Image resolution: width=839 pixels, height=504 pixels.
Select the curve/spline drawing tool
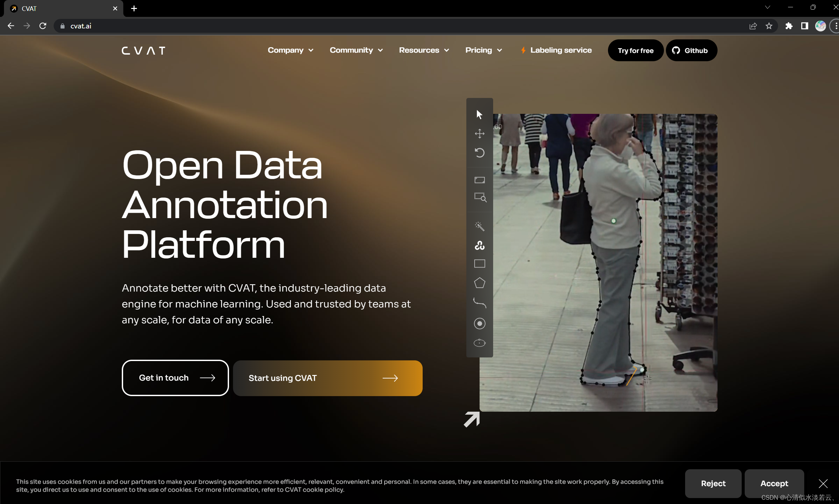tap(480, 303)
